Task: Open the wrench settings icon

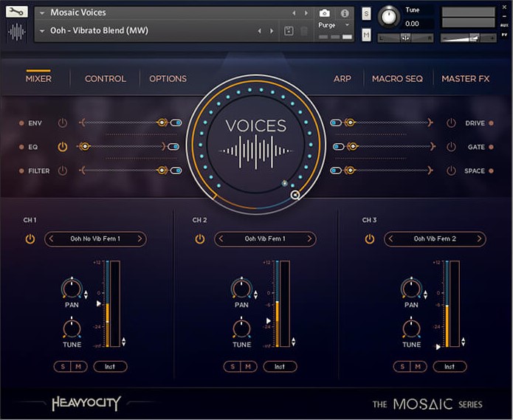Action: (x=17, y=12)
